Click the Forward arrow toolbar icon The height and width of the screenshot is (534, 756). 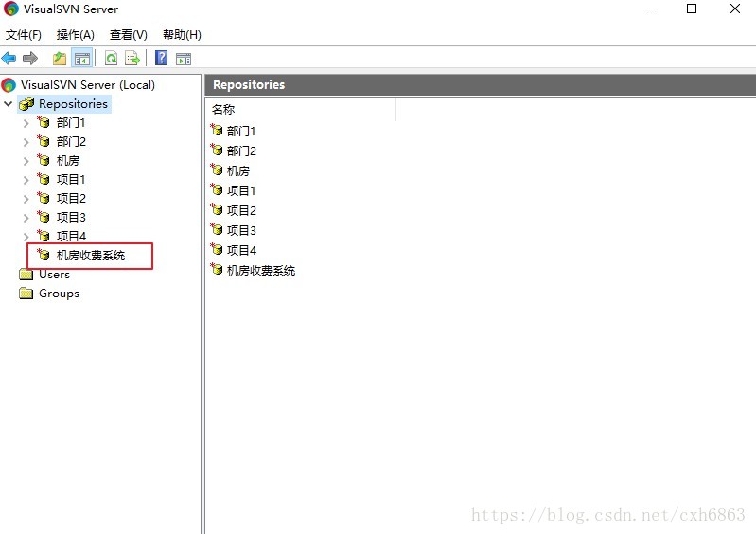(30, 59)
